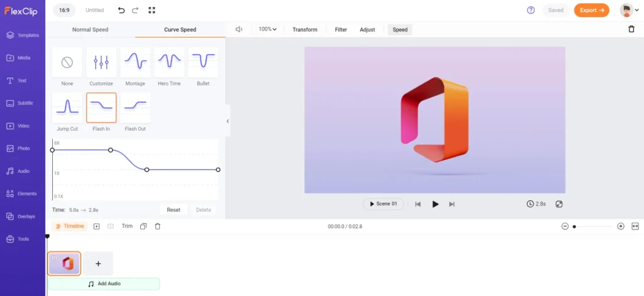Open the Video sidebar section
The height and width of the screenshot is (296, 644).
click(18, 126)
